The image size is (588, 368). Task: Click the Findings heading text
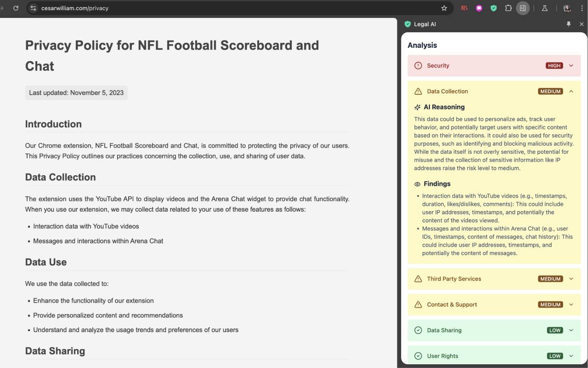tap(437, 184)
